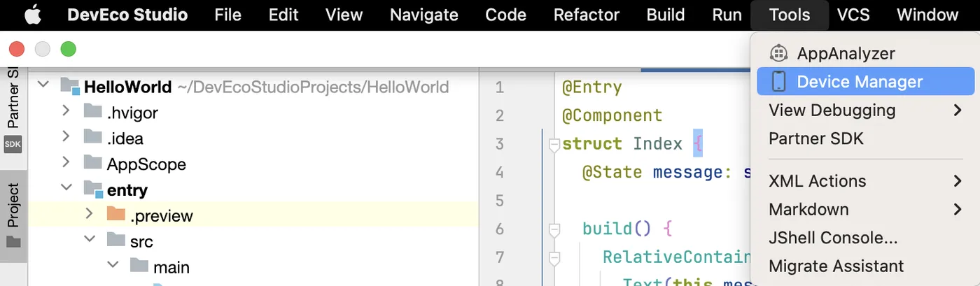This screenshot has height=286, width=980.
Task: Click the HelloWorld project module icon
Action: pos(69,87)
